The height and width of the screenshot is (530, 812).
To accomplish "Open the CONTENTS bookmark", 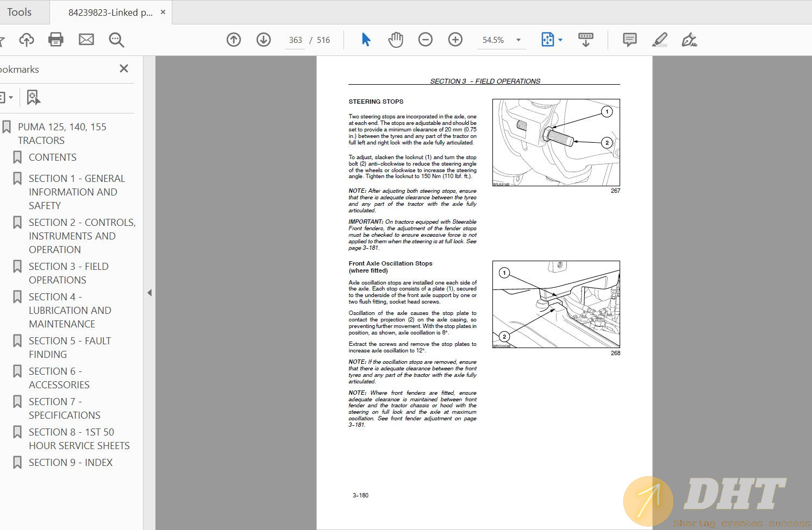I will coord(53,157).
